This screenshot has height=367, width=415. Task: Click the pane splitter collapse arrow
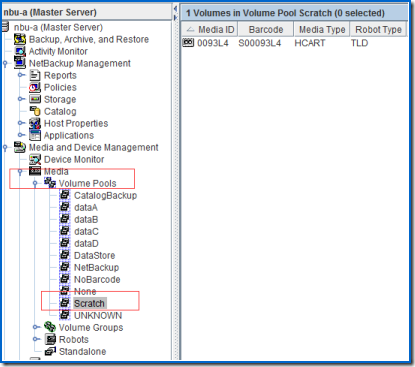click(x=175, y=8)
